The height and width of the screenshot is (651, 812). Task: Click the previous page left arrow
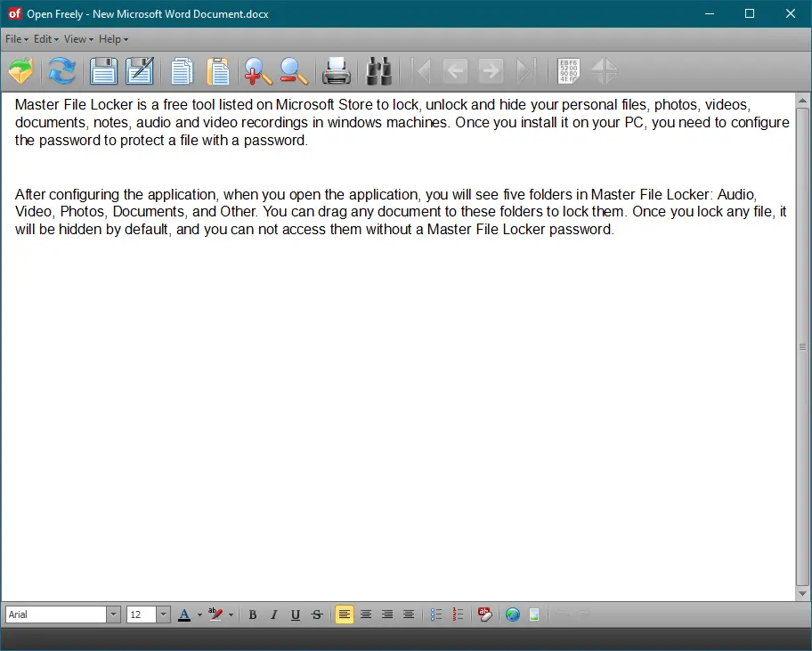456,71
